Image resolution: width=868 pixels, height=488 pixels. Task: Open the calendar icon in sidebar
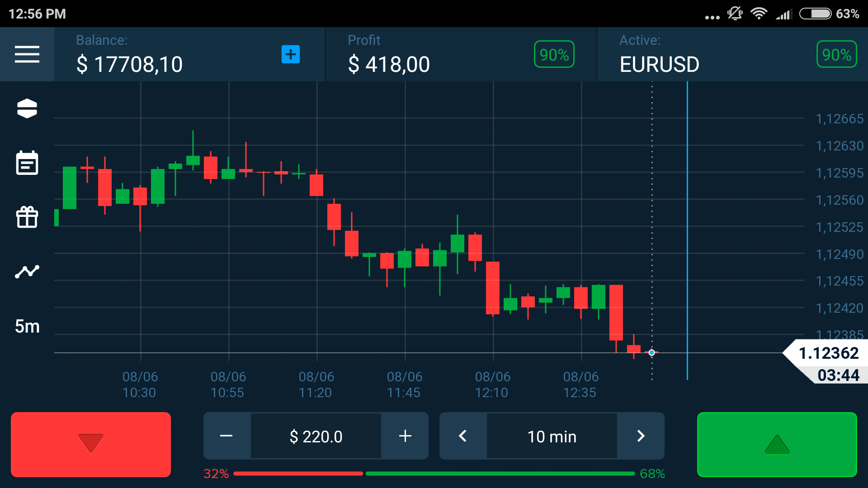[x=27, y=163]
